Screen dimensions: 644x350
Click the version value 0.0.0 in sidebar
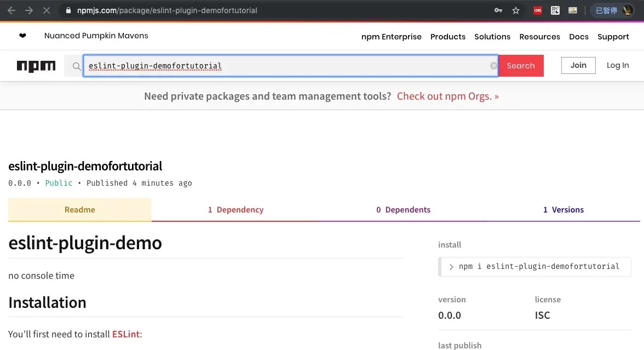point(449,315)
